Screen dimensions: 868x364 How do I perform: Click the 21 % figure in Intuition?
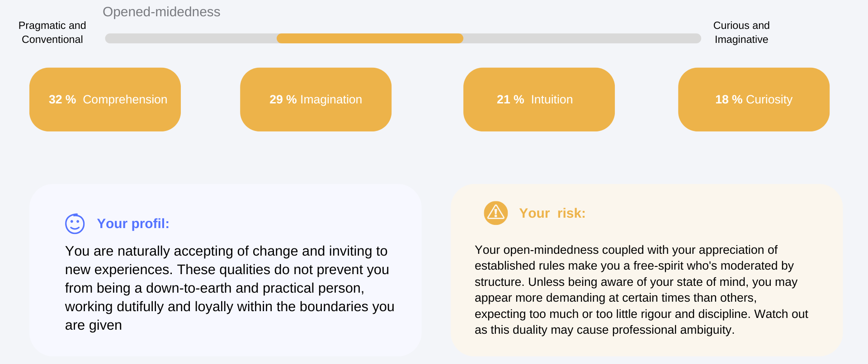tap(510, 99)
